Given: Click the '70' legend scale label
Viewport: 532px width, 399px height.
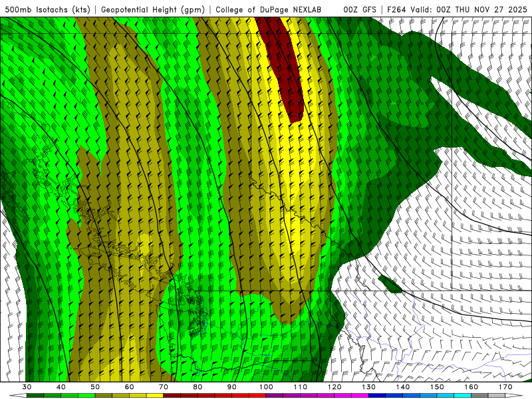Looking at the screenshot, I should point(164,387).
